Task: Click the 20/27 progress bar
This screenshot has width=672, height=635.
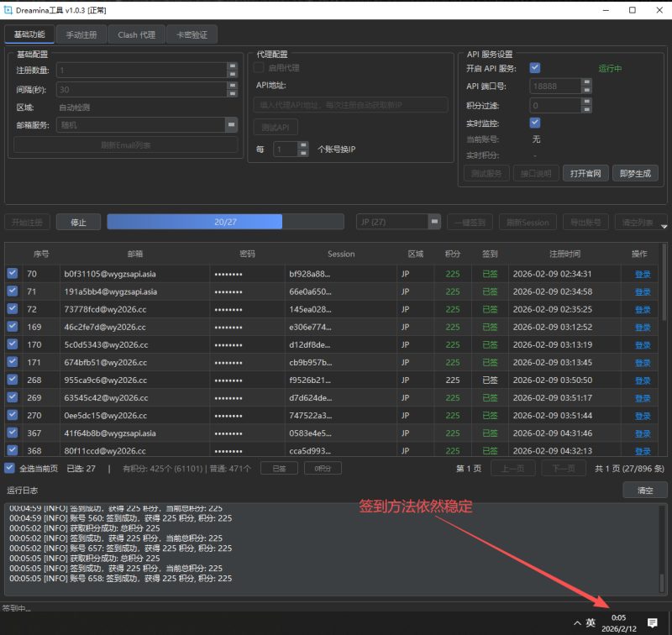Action: (225, 222)
